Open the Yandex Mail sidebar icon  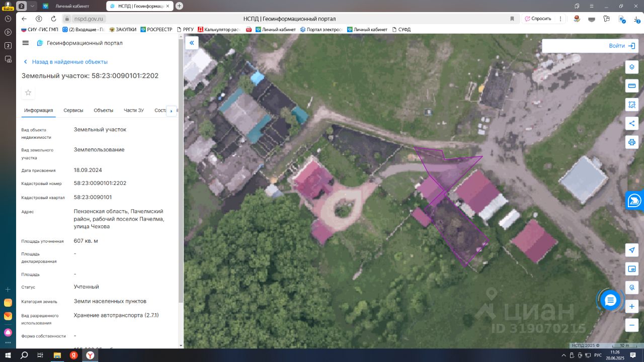tap(8, 316)
